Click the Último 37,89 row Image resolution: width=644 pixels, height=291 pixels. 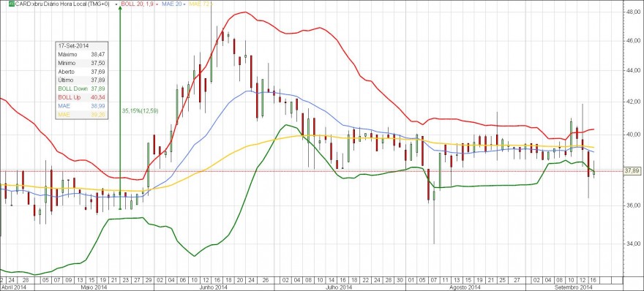click(82, 80)
